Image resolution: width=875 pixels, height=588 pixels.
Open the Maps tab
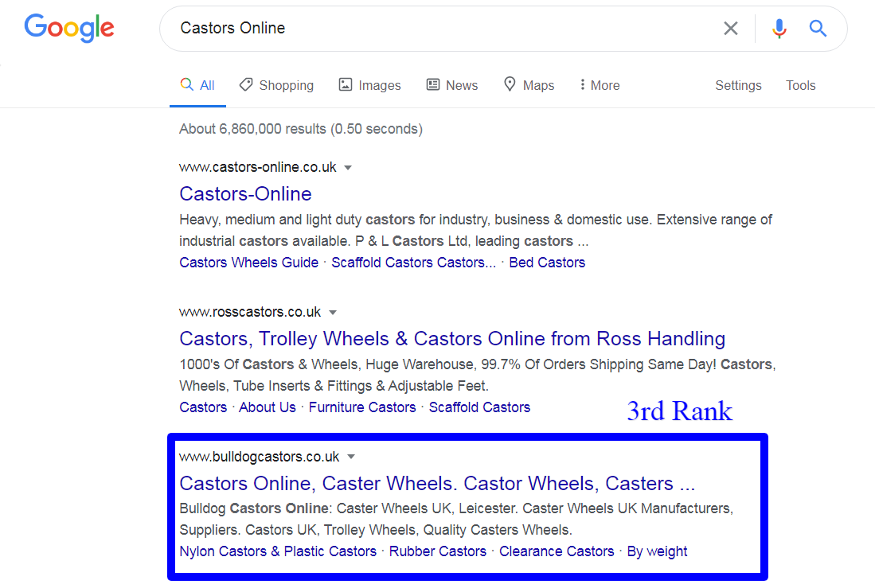tap(529, 85)
